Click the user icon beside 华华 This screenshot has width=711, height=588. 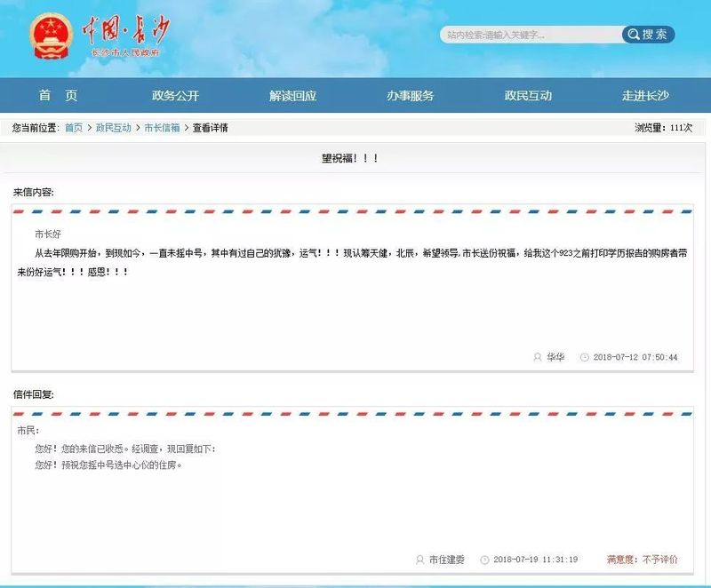(537, 357)
